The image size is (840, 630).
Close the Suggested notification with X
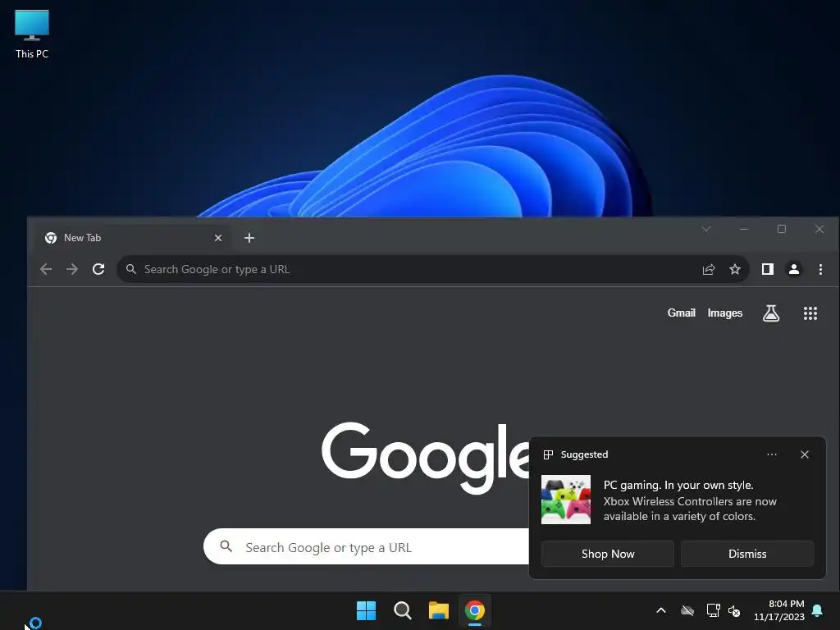tap(804, 454)
